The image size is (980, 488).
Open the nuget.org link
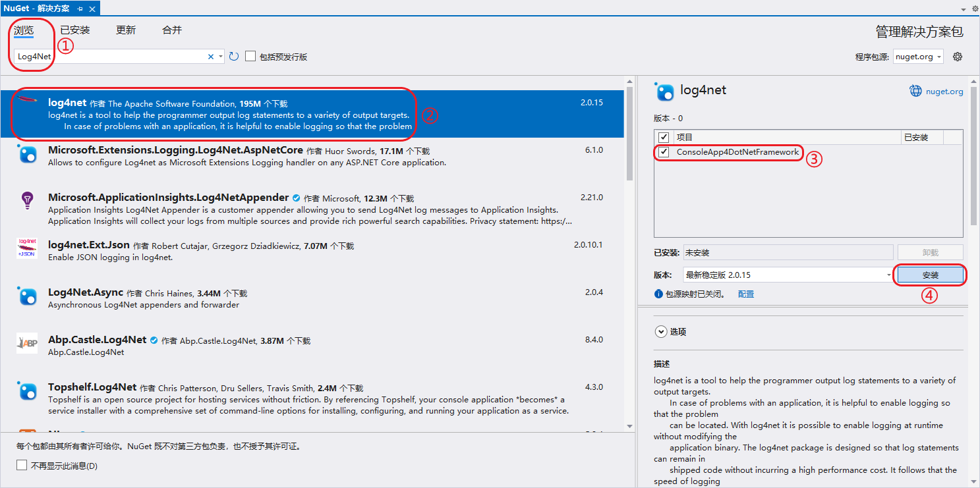[x=944, y=92]
